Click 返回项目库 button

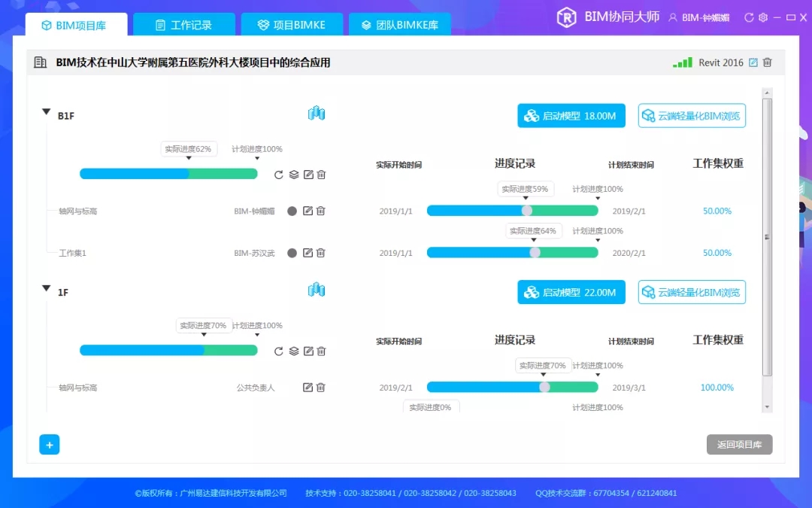pyautogui.click(x=740, y=445)
